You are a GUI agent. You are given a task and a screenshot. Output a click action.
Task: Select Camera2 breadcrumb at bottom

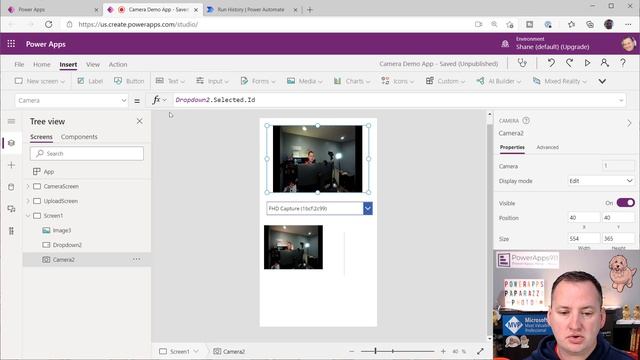point(229,351)
